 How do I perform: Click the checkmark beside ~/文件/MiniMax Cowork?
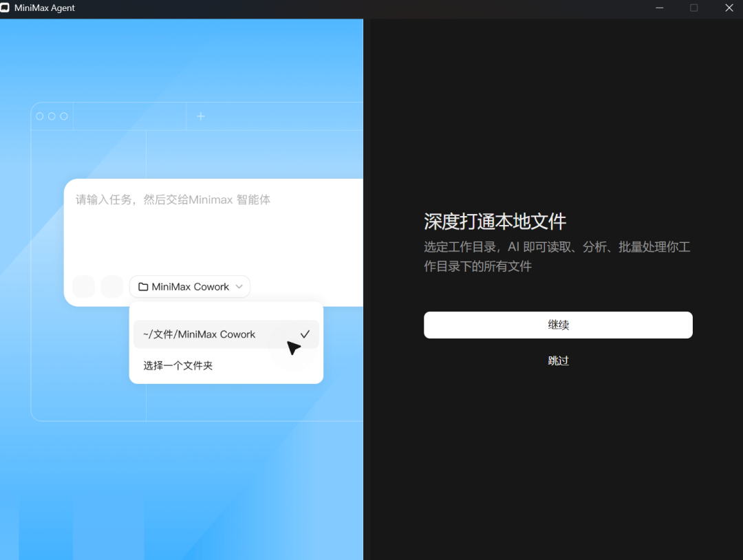[304, 334]
